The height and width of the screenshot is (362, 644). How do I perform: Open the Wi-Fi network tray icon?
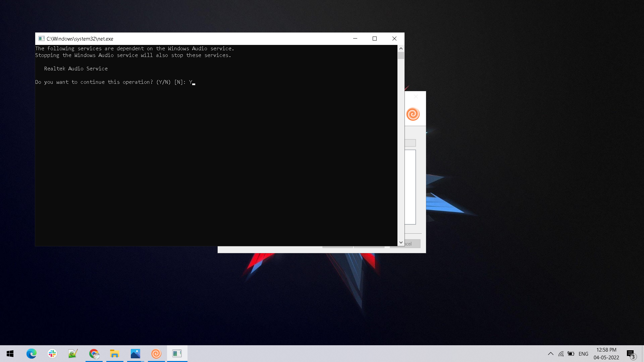pyautogui.click(x=561, y=354)
